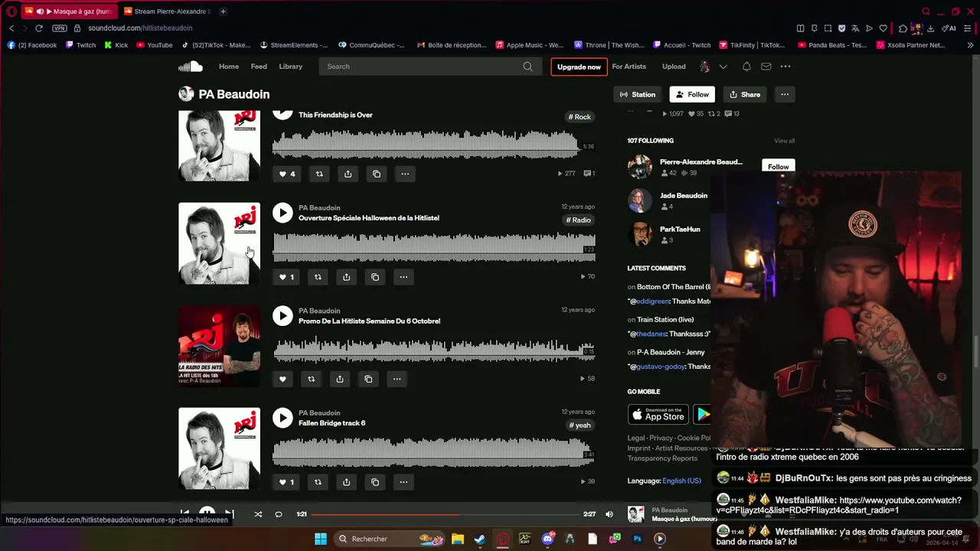Open the Upload page
The height and width of the screenshot is (551, 980).
[x=674, y=67]
